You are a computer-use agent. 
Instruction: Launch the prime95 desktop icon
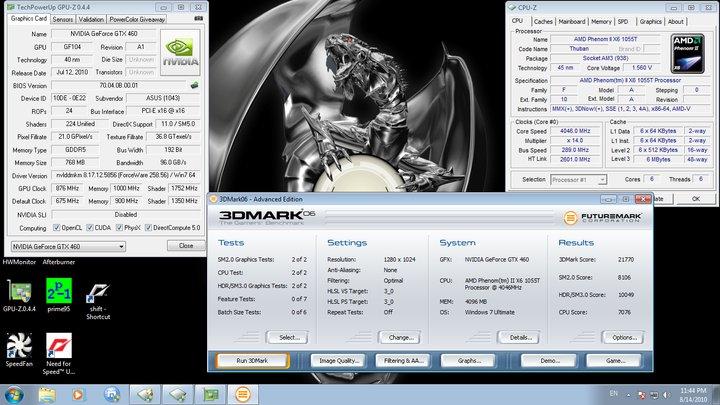coord(59,295)
